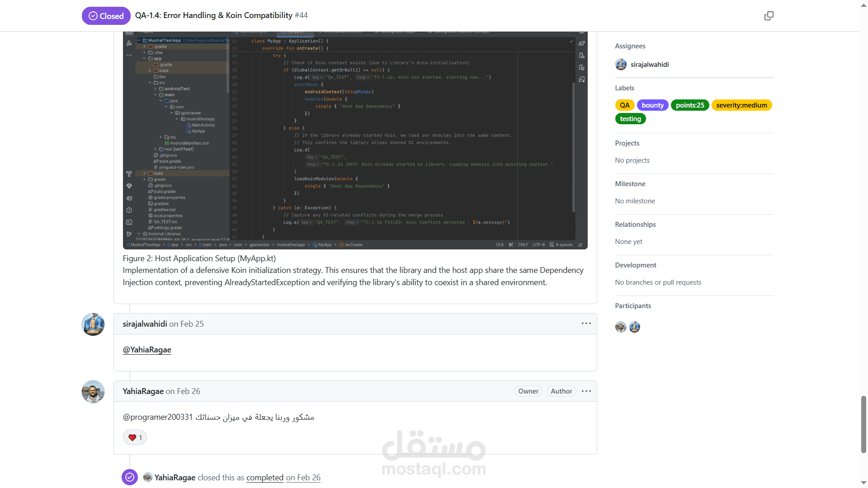Click the 'None yet' relationships text

pyautogui.click(x=628, y=242)
